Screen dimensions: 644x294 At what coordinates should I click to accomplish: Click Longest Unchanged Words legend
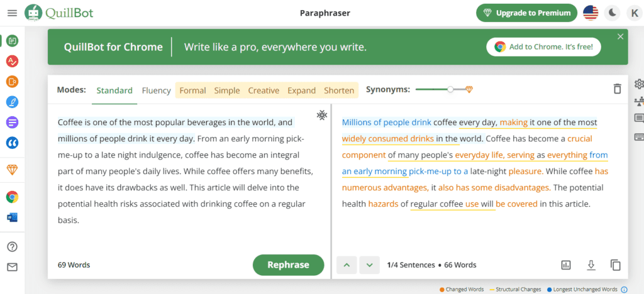[583, 289]
